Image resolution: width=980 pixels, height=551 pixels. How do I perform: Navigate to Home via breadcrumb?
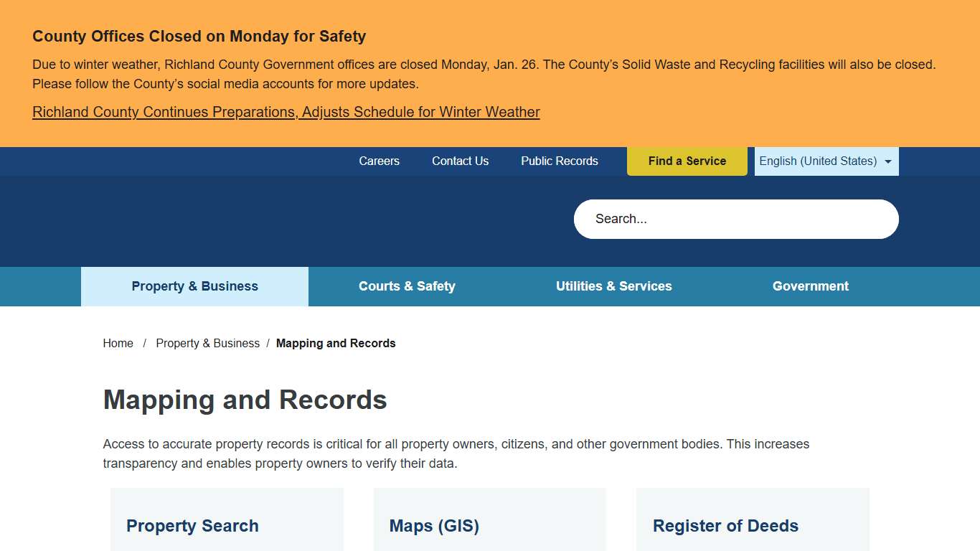pos(118,343)
